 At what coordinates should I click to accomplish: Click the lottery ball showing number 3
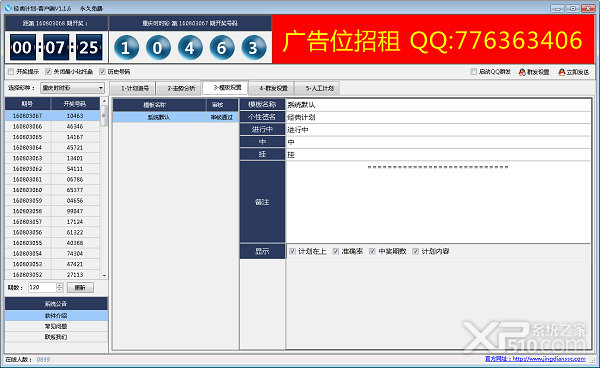253,47
